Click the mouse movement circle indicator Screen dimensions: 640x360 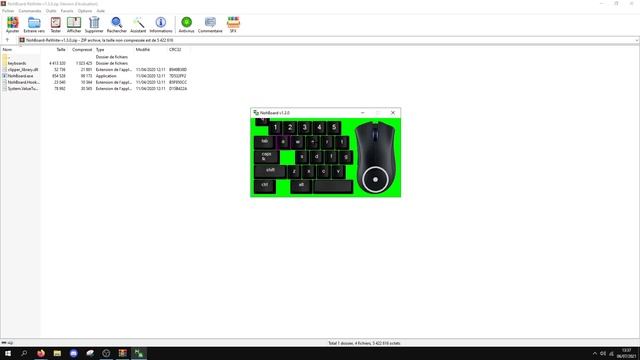[x=375, y=179]
